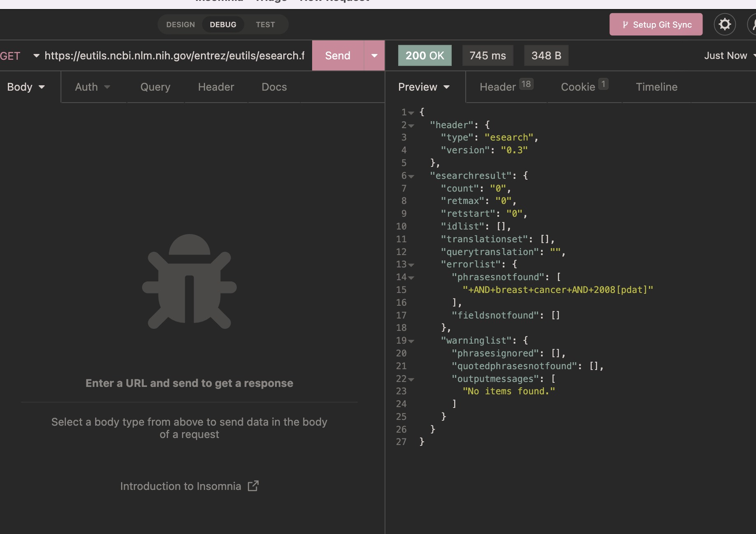The height and width of the screenshot is (534, 756).
Task: Click the "esearch" type value
Action: coord(509,138)
